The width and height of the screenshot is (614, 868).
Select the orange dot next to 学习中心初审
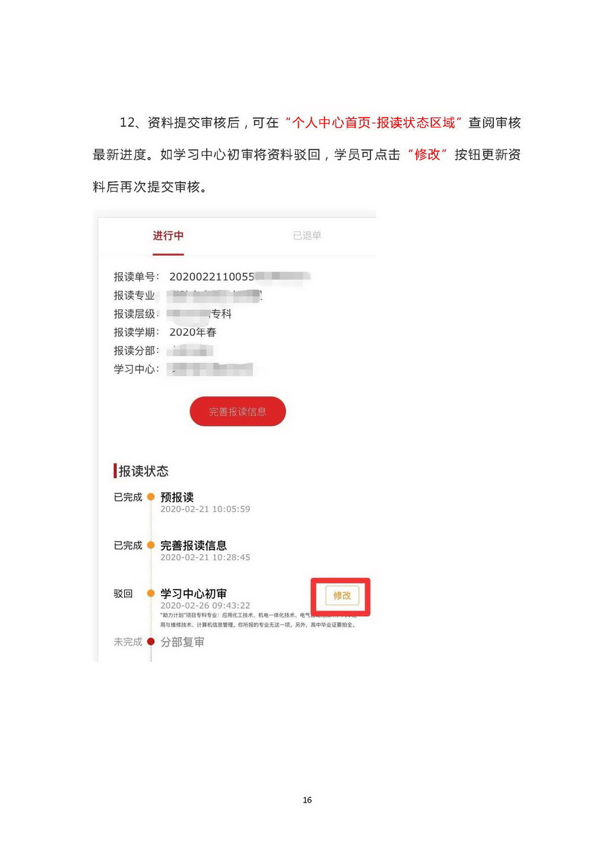[x=151, y=594]
